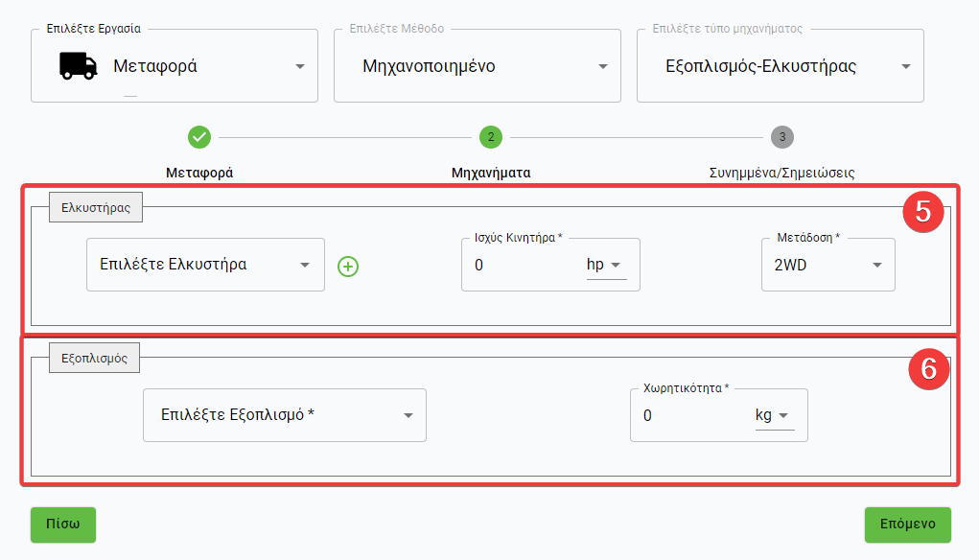Image resolution: width=979 pixels, height=560 pixels.
Task: Click the green checkmark step circle
Action: pyautogui.click(x=199, y=137)
